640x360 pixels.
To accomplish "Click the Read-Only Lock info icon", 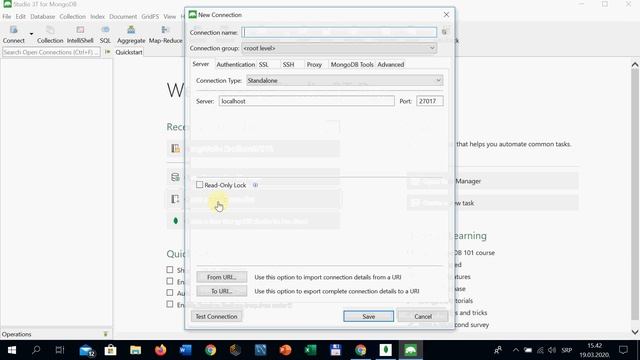I will (x=255, y=185).
